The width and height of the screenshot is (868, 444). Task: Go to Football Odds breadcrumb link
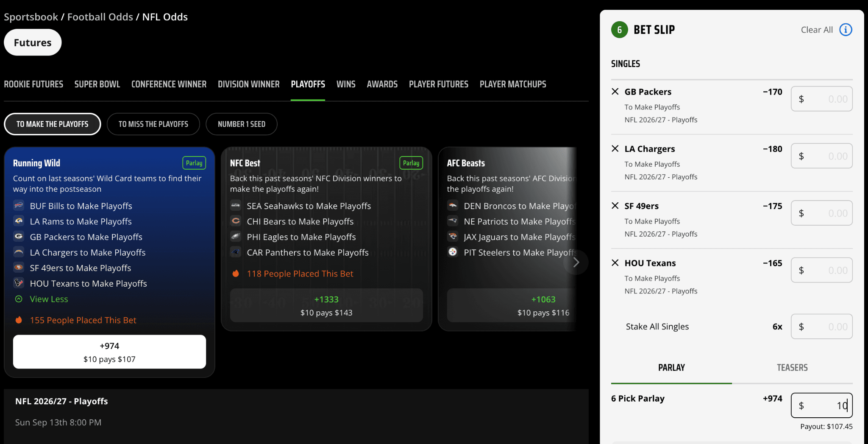pyautogui.click(x=100, y=17)
